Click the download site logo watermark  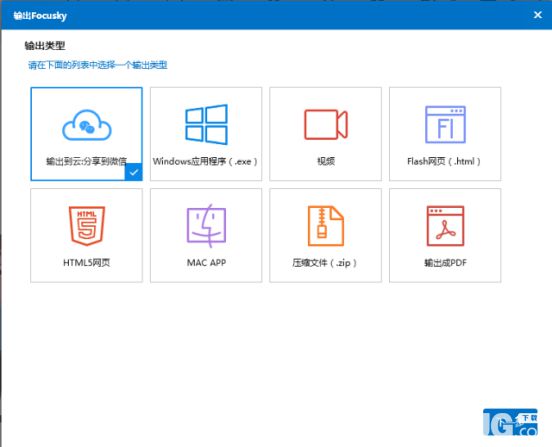coord(510,422)
